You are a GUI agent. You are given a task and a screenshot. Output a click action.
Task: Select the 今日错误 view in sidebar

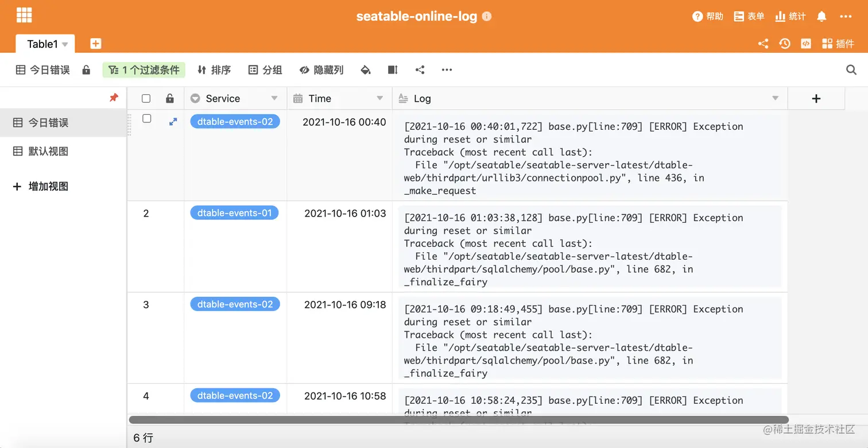click(x=63, y=123)
